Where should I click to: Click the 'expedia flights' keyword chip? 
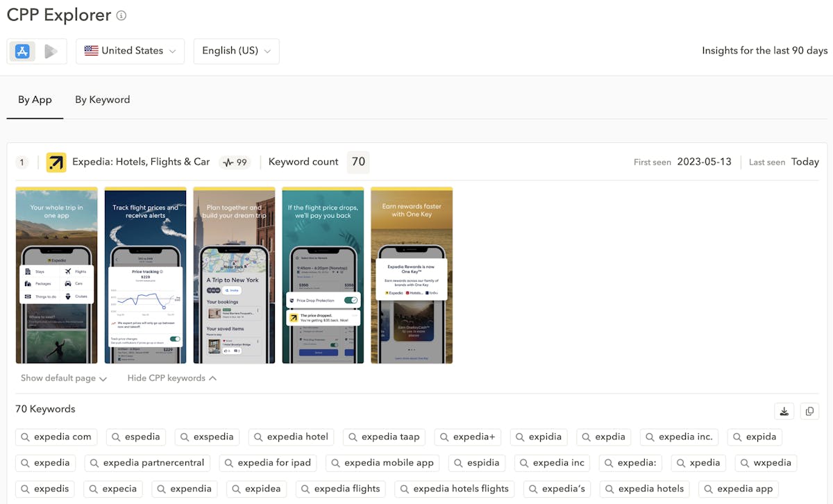339,489
